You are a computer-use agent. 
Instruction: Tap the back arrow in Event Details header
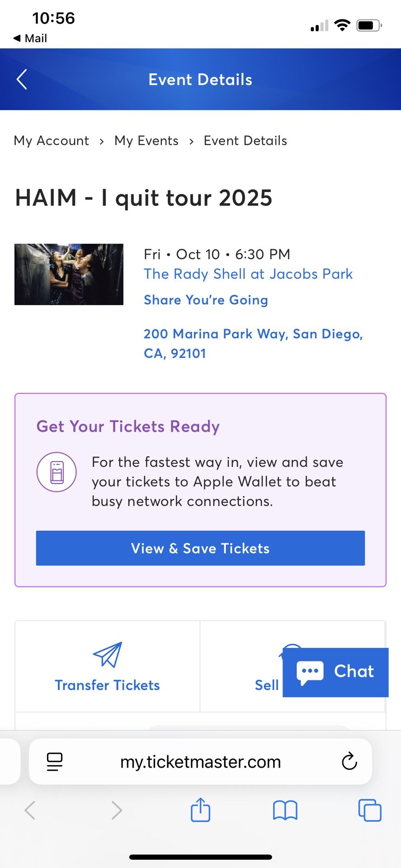pos(22,80)
